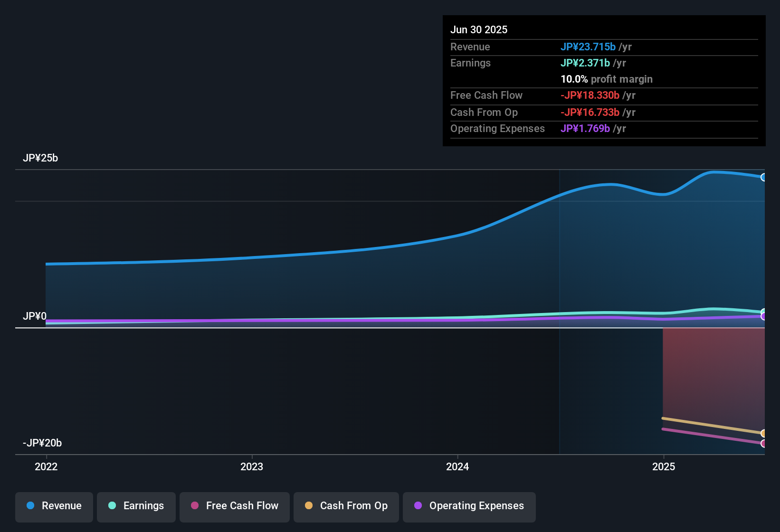Toggle the Earnings series visibility

tap(136, 506)
